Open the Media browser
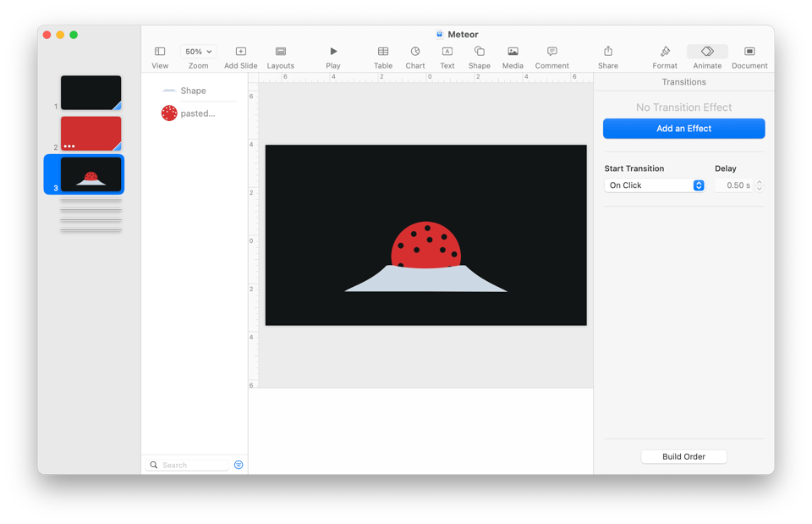This screenshot has height=524, width=812. pos(513,52)
